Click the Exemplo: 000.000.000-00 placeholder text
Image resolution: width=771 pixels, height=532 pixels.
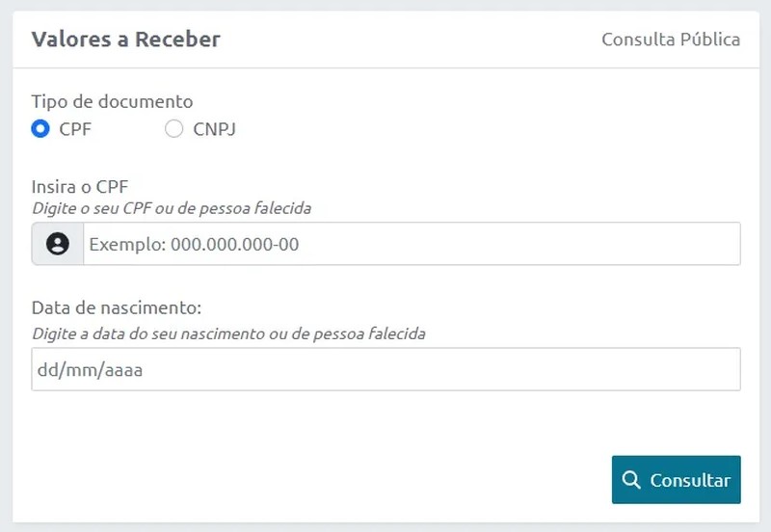tap(194, 245)
